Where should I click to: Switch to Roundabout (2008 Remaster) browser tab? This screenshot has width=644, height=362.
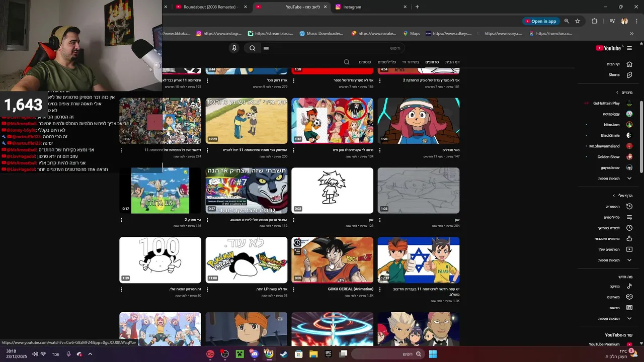click(211, 7)
